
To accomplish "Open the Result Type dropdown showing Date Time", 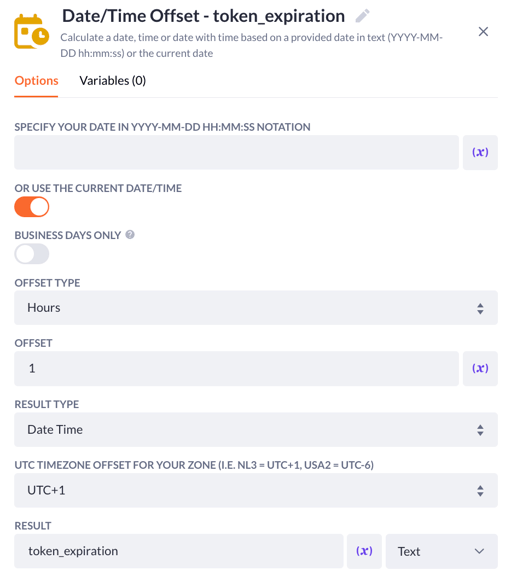I will (x=256, y=429).
